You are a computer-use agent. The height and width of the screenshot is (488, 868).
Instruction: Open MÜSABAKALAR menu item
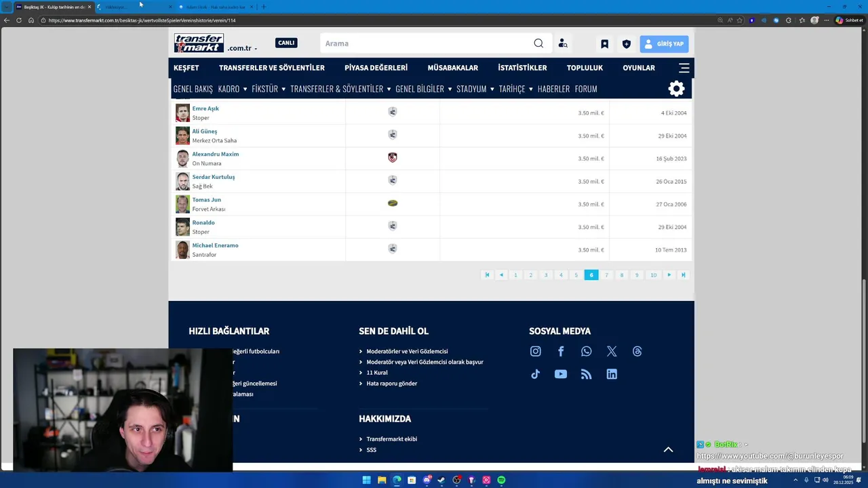click(452, 68)
